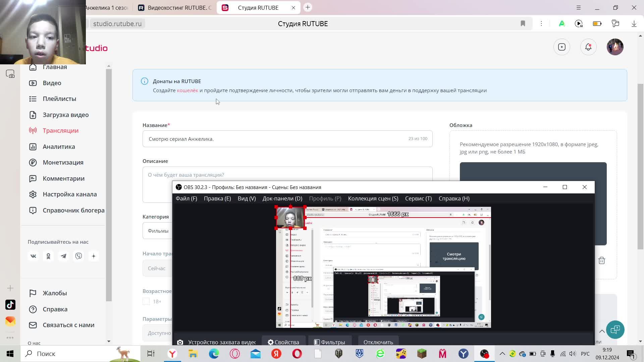Open the Доступно access parameter dropdown
Image resolution: width=644 pixels, height=362 pixels.
[157, 333]
